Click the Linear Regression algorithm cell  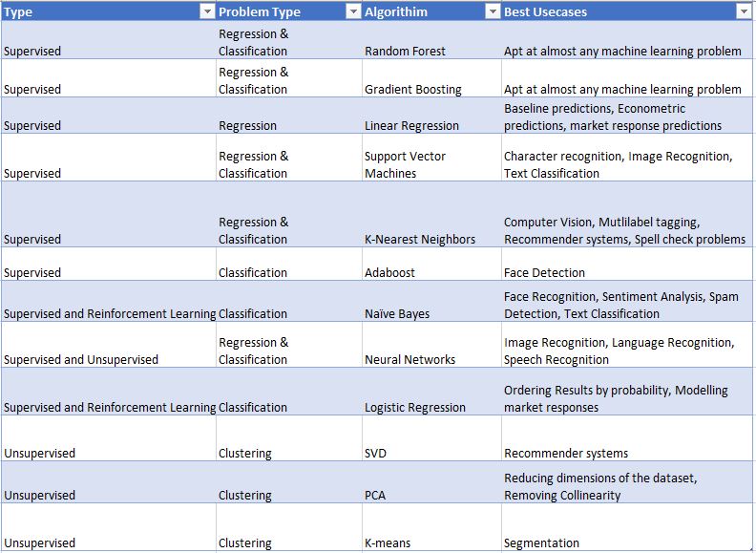pyautogui.click(x=410, y=125)
